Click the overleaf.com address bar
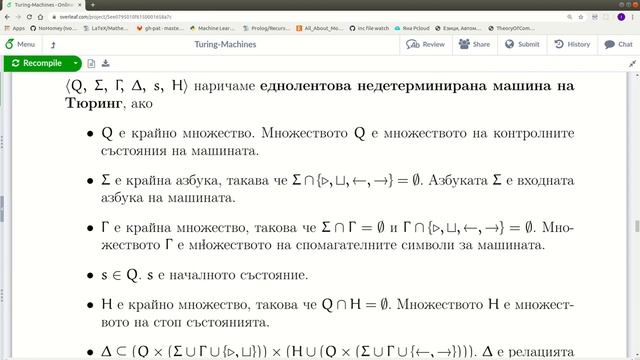 point(306,17)
